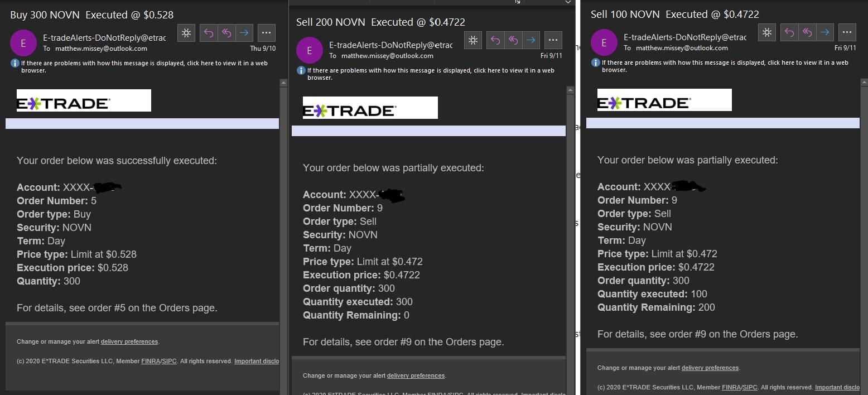868x395 pixels.
Task: Click E*TRADE logo in Sell 200 NOVN email
Action: 370,108
